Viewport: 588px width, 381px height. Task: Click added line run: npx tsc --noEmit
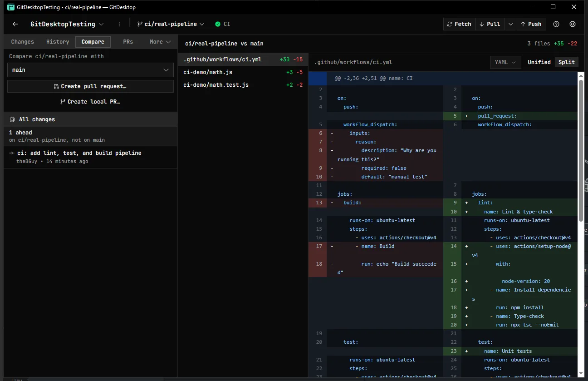[x=510, y=325]
